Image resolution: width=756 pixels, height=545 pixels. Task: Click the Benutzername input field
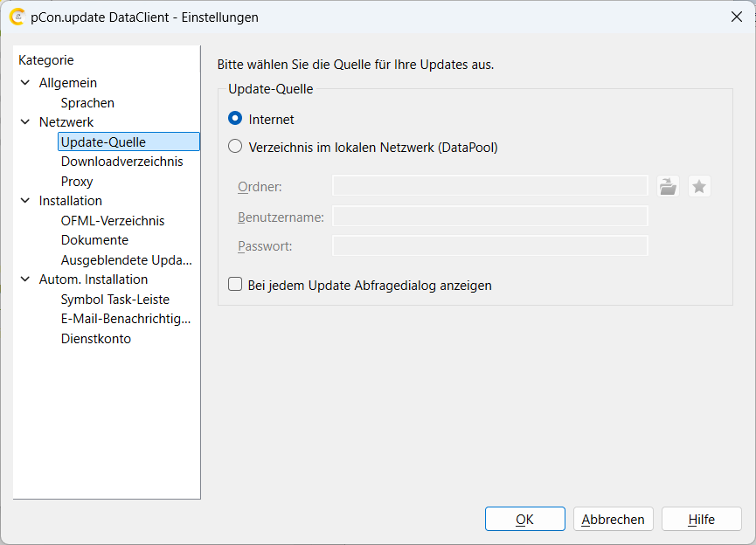click(x=489, y=217)
